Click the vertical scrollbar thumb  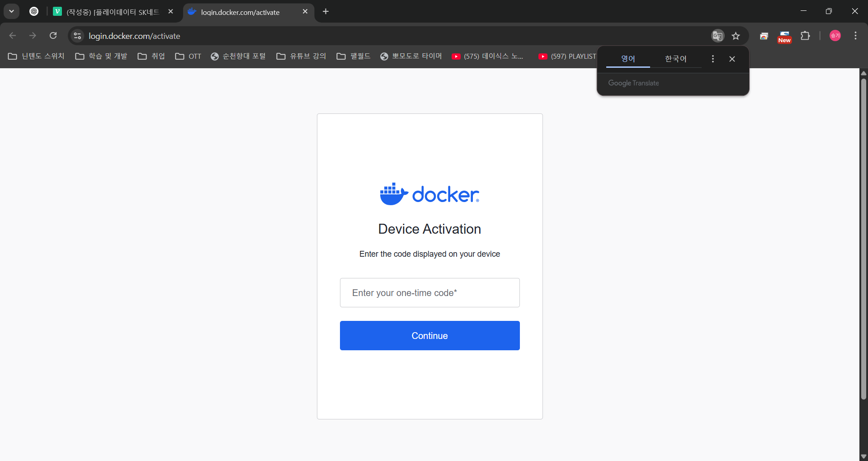point(863,239)
